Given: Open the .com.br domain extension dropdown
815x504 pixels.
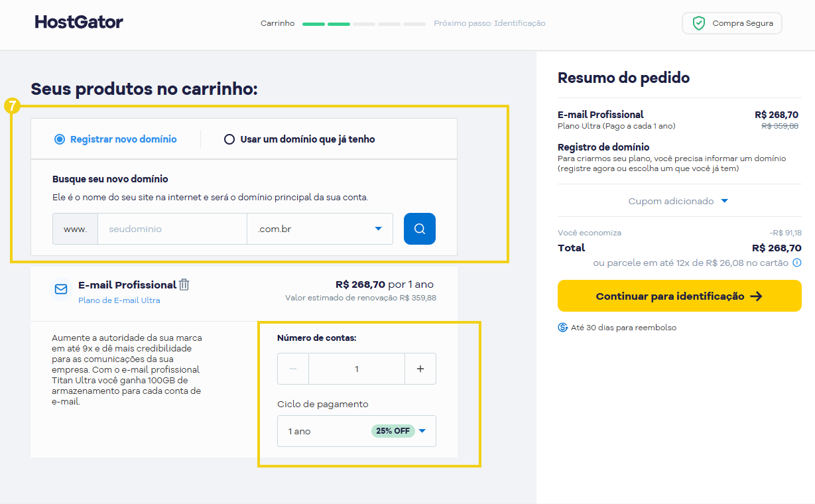Looking at the screenshot, I should point(320,229).
